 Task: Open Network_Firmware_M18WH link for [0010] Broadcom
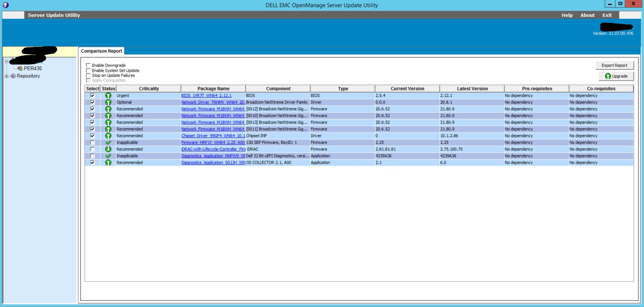[213, 116]
